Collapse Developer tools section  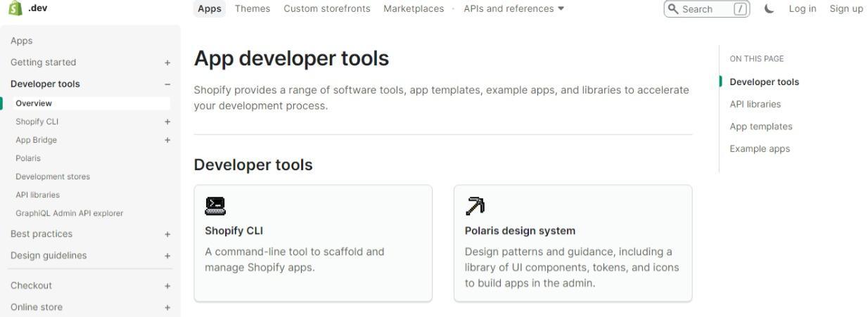(167, 84)
